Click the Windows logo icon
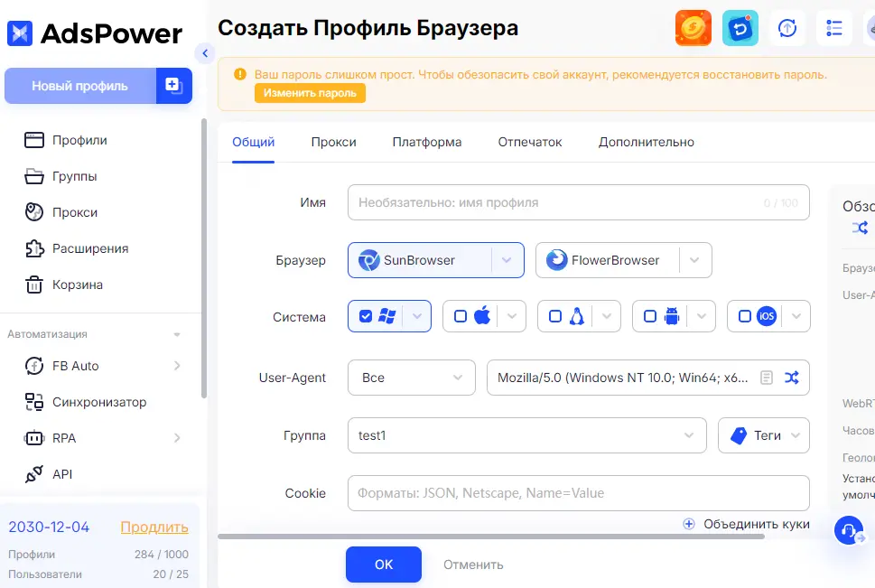This screenshot has height=588, width=875. tap(387, 316)
